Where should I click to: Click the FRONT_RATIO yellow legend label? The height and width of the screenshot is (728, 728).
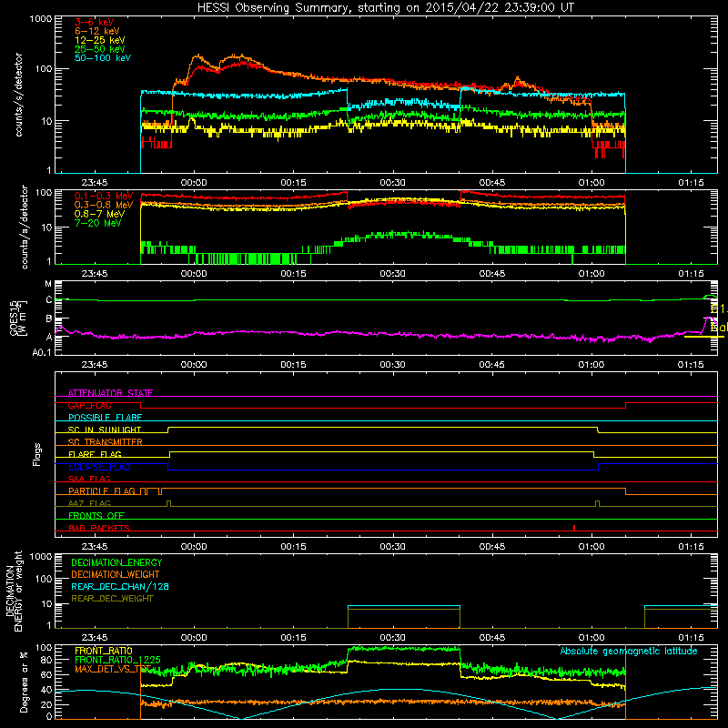click(x=104, y=651)
